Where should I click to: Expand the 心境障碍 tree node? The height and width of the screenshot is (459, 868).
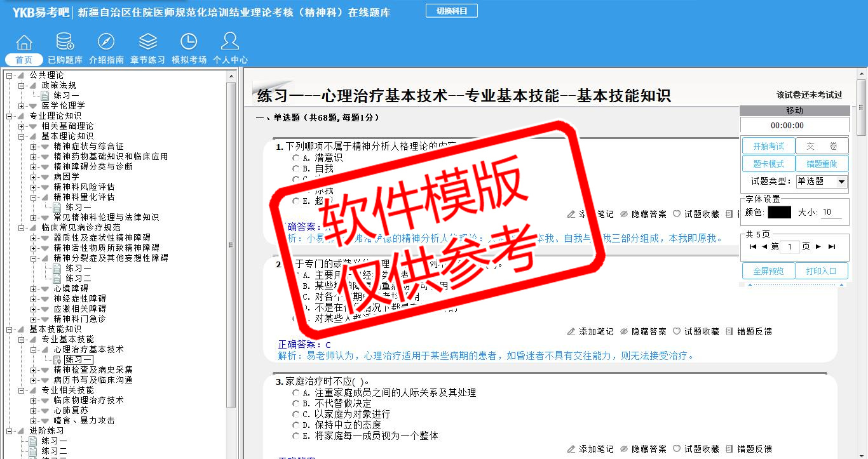tap(34, 288)
